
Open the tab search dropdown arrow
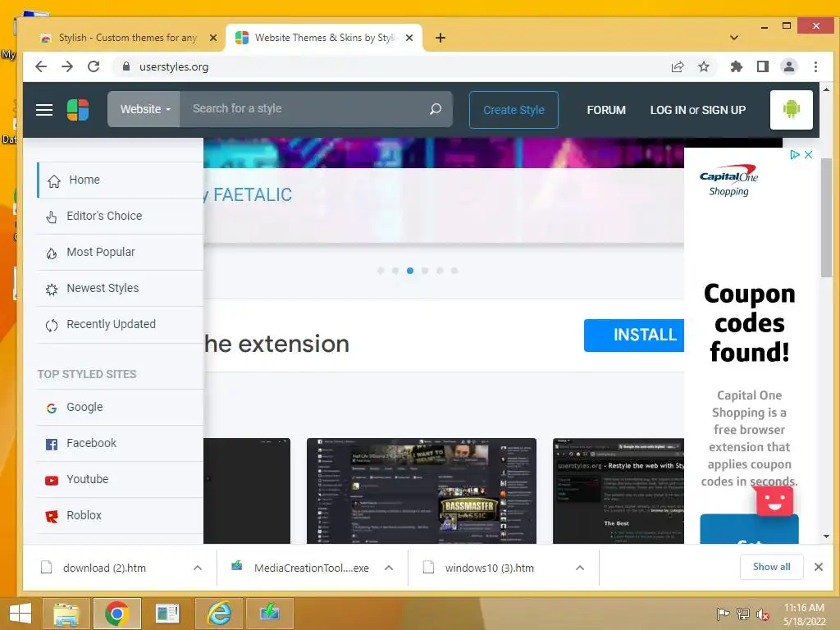pyautogui.click(x=734, y=38)
